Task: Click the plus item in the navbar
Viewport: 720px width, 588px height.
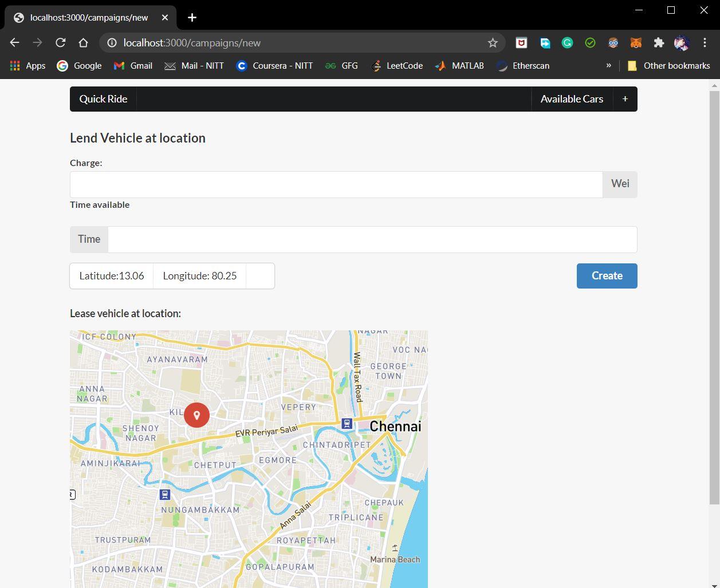Action: (x=625, y=99)
